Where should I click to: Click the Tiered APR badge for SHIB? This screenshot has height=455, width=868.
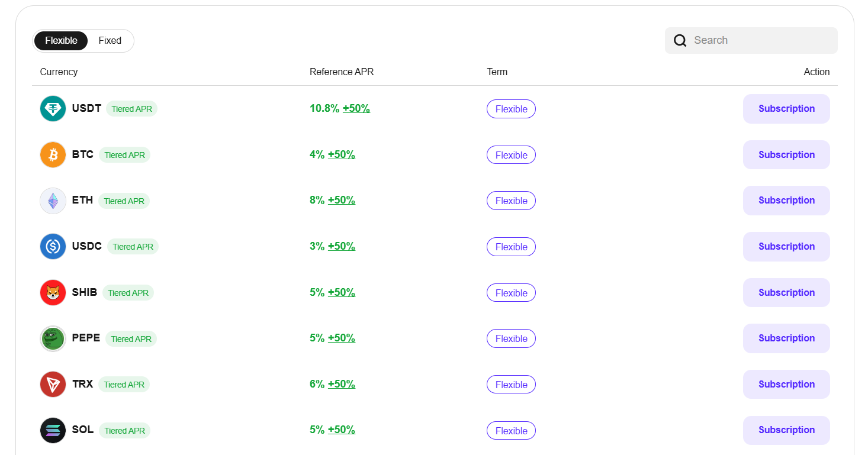(x=128, y=293)
